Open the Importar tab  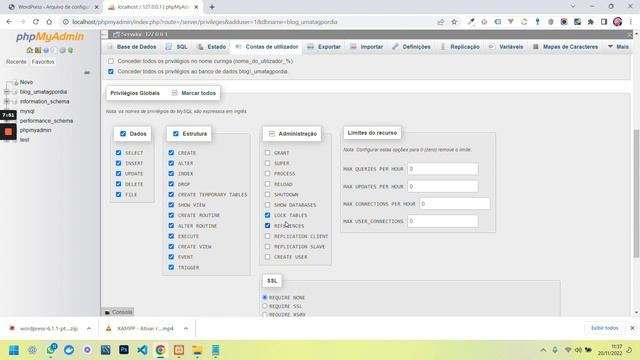367,47
